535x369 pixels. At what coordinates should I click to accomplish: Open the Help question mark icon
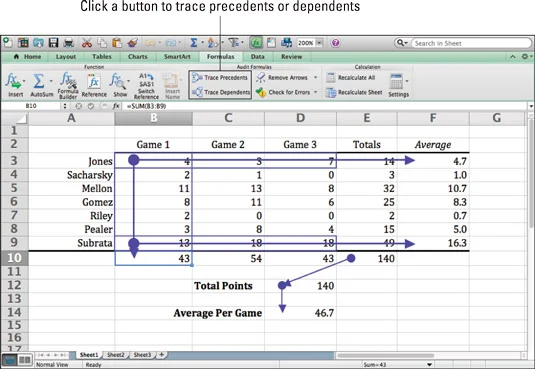[x=335, y=43]
